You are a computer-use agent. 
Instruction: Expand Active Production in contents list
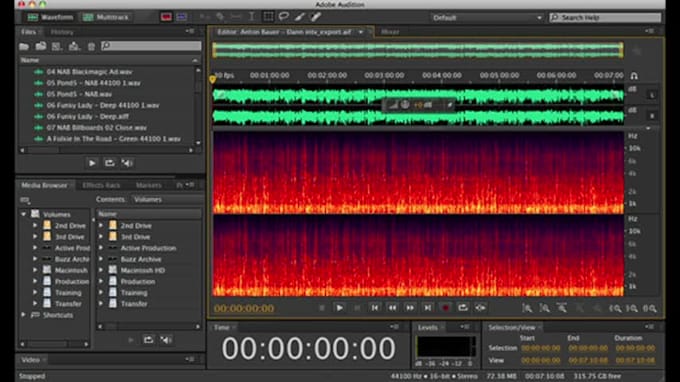(101, 248)
